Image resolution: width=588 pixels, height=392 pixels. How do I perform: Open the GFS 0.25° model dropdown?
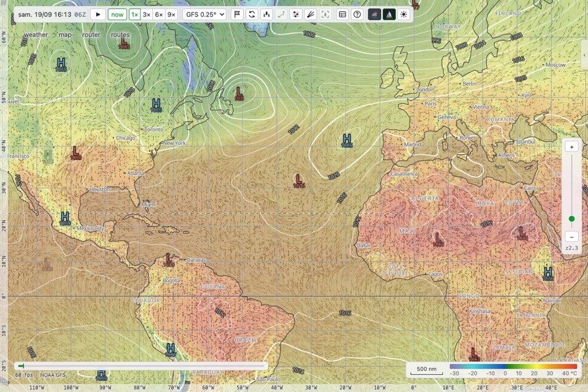click(x=206, y=14)
